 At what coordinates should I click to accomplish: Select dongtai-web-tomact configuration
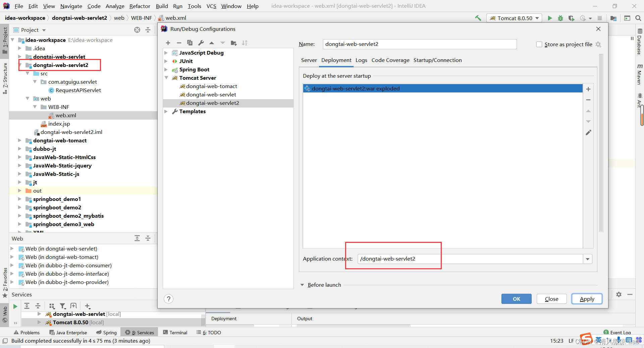pos(211,86)
